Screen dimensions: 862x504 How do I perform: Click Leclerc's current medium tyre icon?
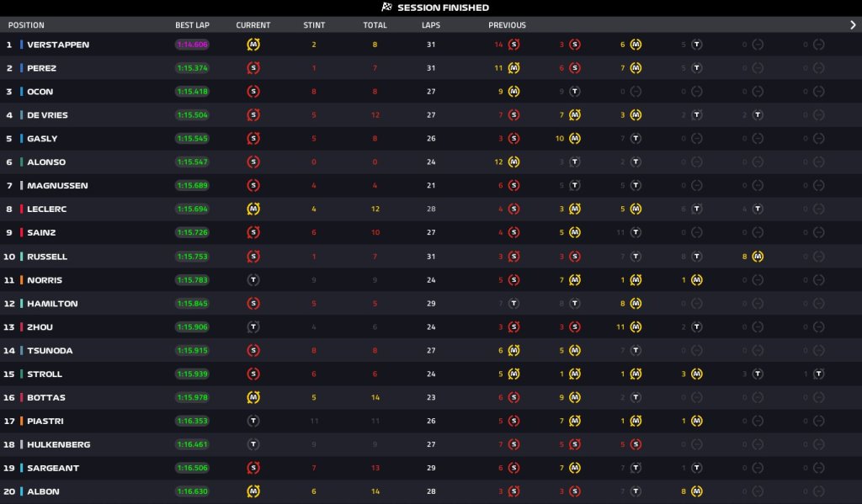point(253,209)
